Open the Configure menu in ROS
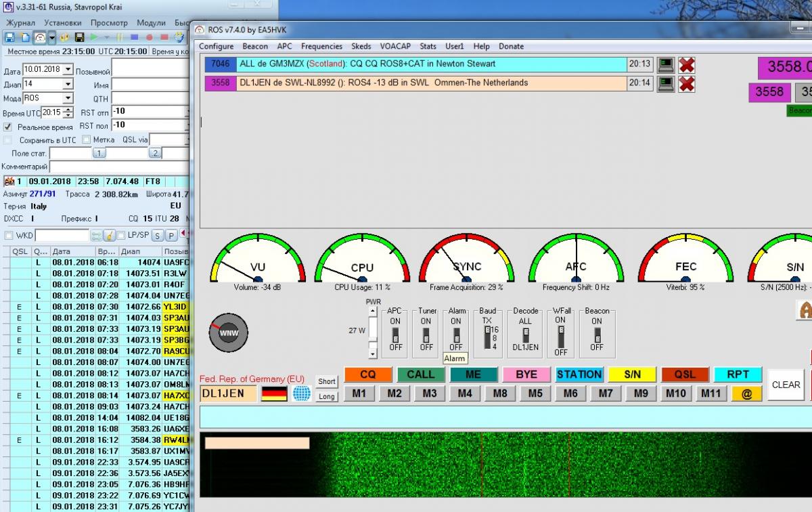The image size is (812, 512). pos(216,46)
